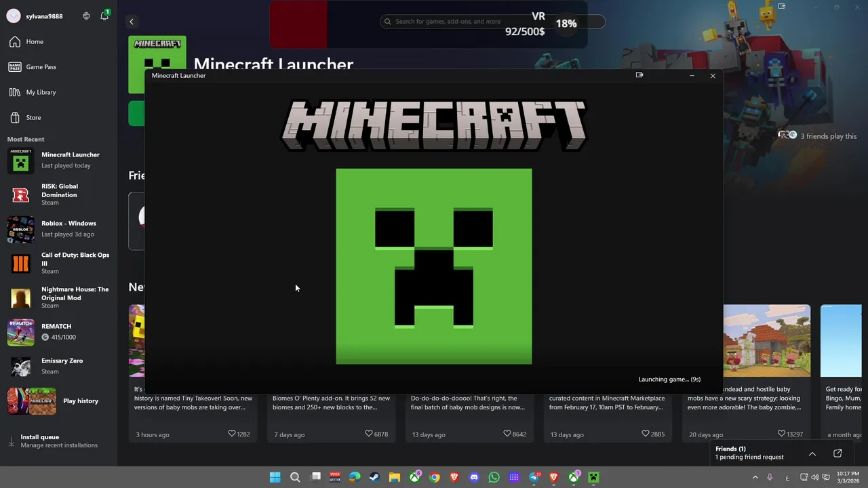Image resolution: width=868 pixels, height=488 pixels.
Task: Open File Explorer from the taskbar
Action: [395, 477]
